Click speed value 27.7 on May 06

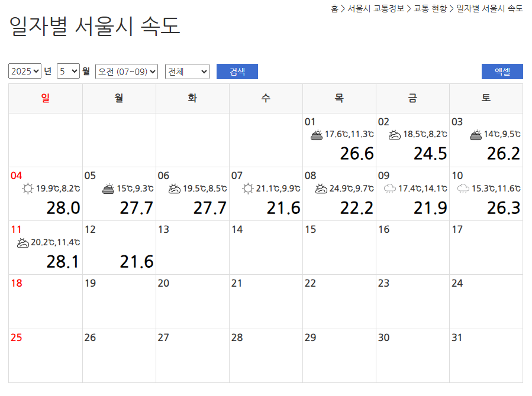pos(210,207)
